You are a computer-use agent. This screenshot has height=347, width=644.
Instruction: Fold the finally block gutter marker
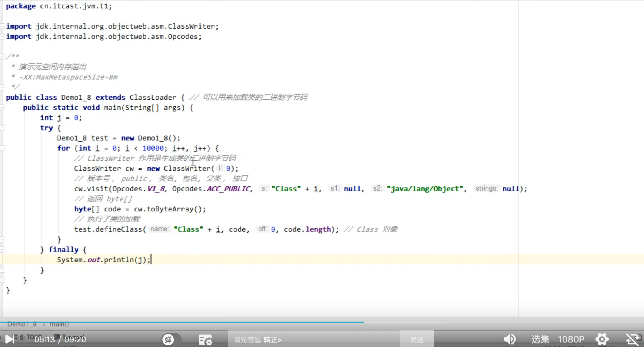[3, 250]
